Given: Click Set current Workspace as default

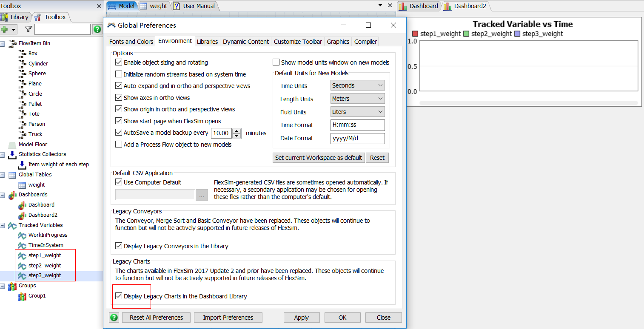Looking at the screenshot, I should [318, 158].
